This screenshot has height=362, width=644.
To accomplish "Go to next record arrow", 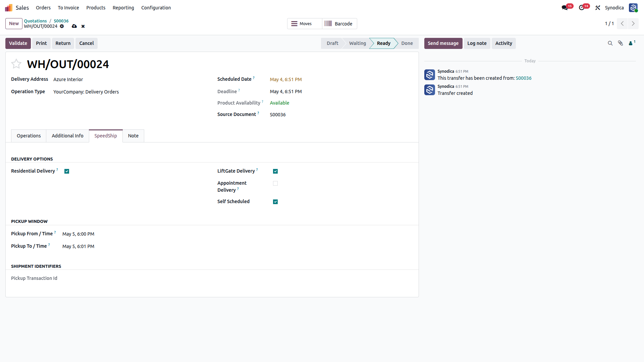I will [633, 23].
